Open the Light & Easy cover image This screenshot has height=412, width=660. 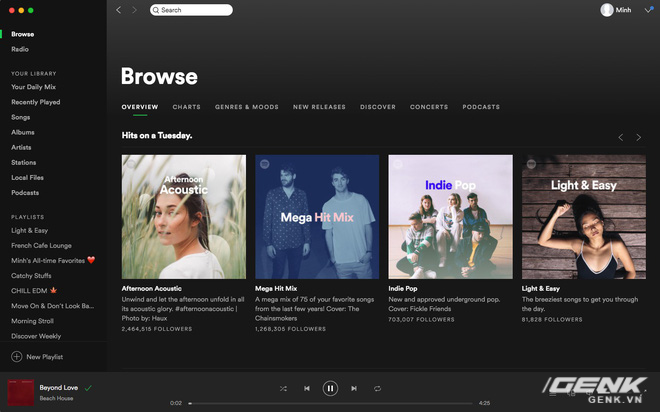[x=584, y=217]
